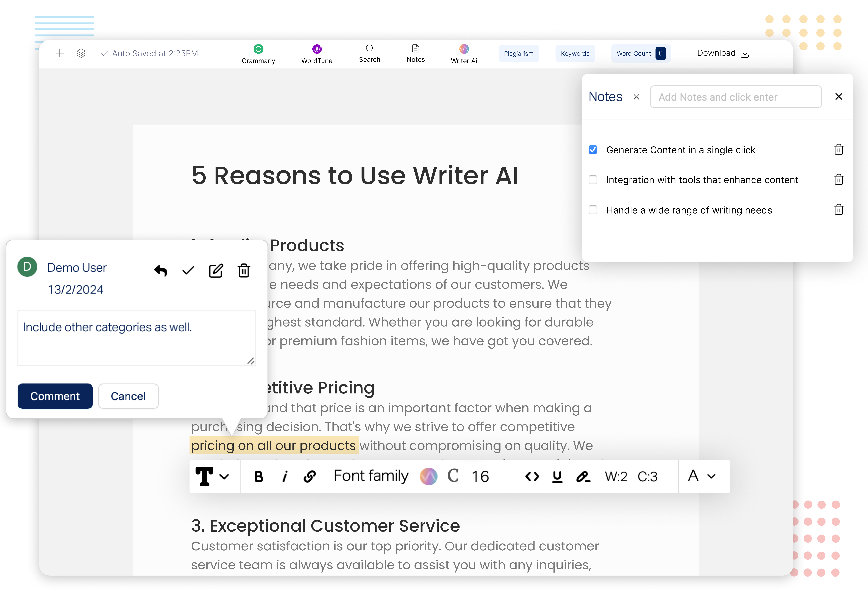Click the Demo User avatar

tap(27, 267)
